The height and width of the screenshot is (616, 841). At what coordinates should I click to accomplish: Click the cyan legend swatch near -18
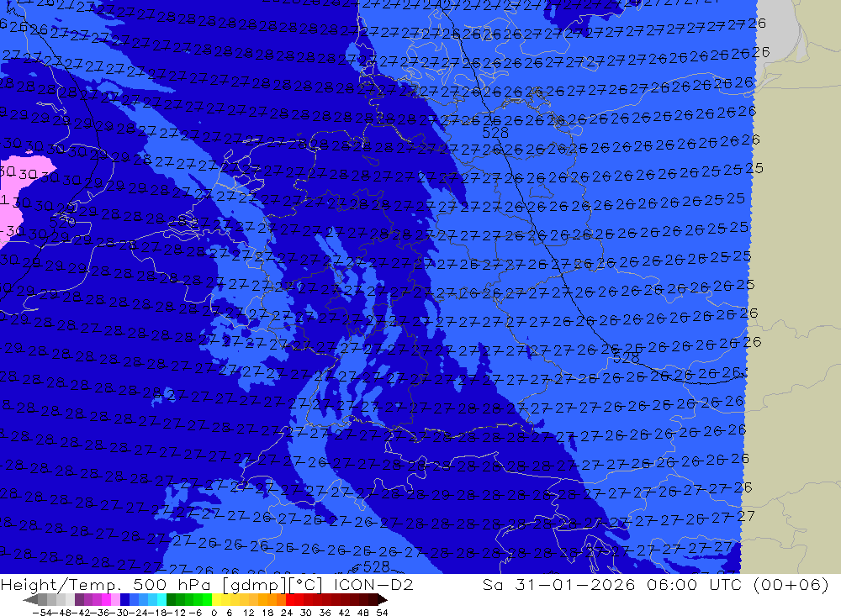click(161, 599)
